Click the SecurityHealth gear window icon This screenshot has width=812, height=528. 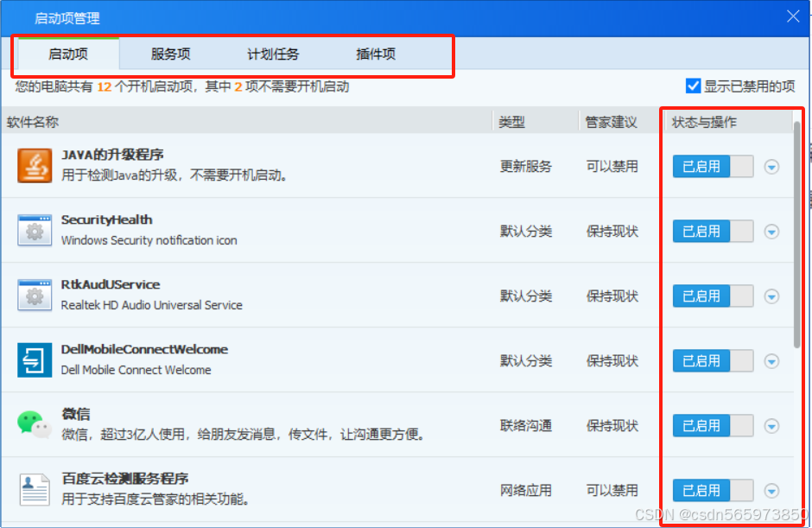[x=35, y=231]
